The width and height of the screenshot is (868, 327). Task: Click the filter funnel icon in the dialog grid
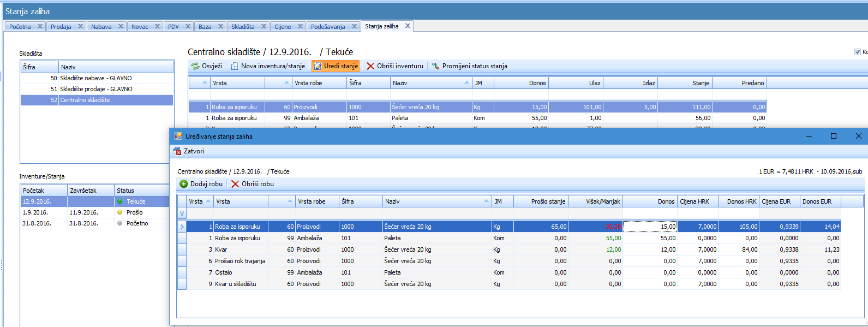point(182,213)
